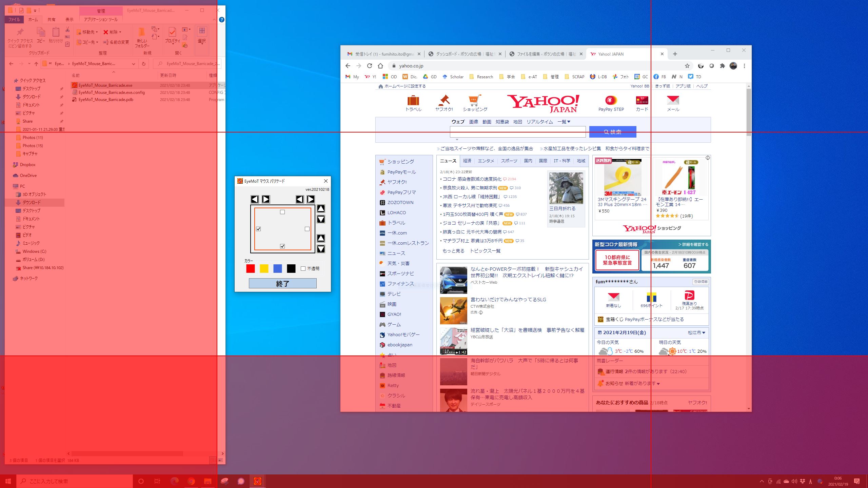Viewport: 868px width, 488px height.
Task: Bookmark the page with the star icon
Action: pos(687,66)
